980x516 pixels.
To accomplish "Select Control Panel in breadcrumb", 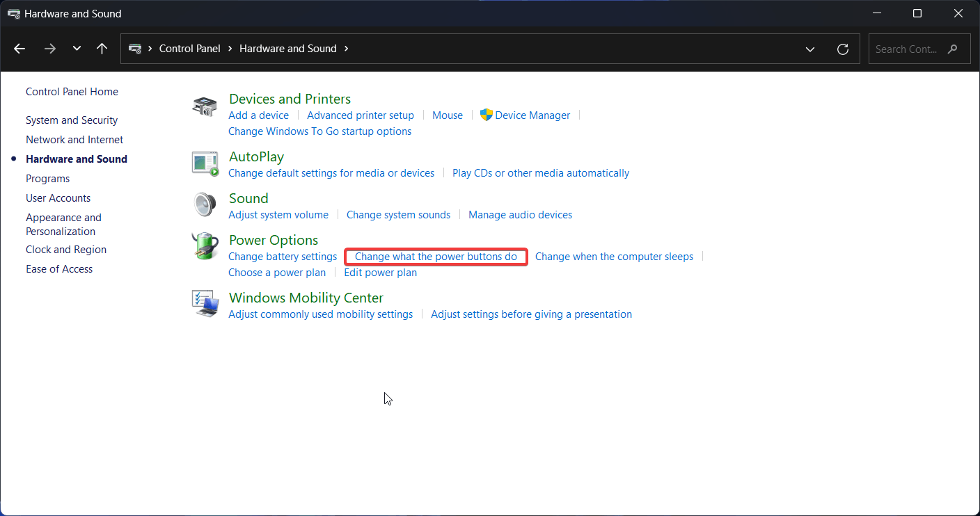I will (189, 49).
